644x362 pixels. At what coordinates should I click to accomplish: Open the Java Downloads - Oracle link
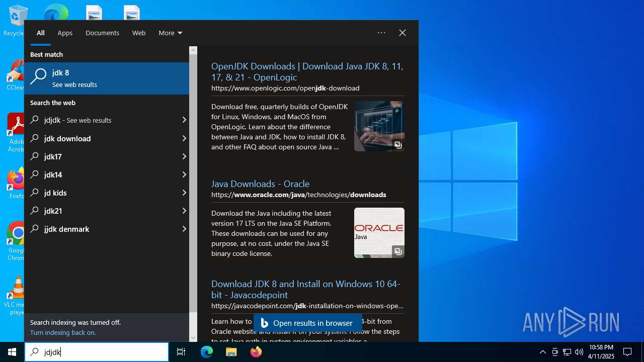click(x=260, y=184)
